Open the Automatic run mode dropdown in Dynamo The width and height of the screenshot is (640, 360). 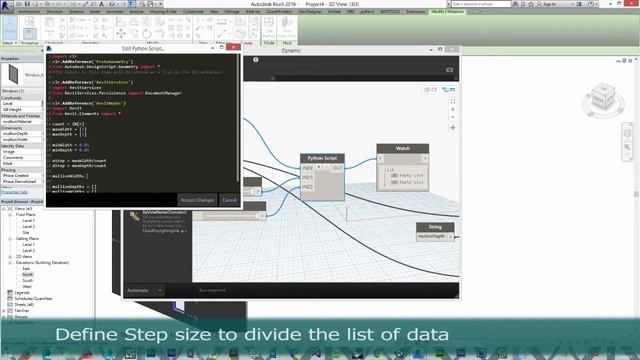pyautogui.click(x=144, y=290)
